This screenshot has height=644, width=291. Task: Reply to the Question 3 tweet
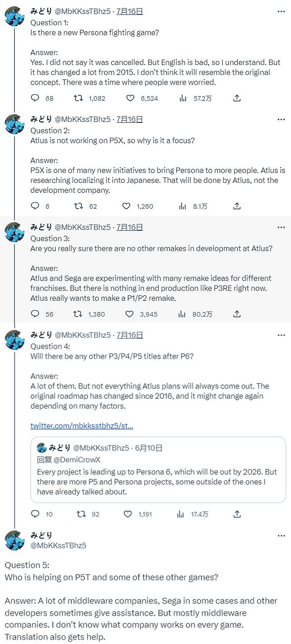coord(35,314)
